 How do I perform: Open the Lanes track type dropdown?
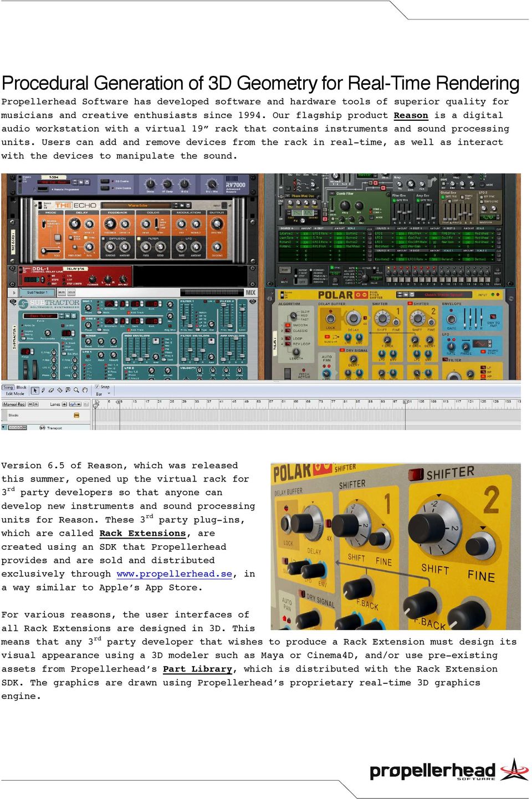pos(75,404)
